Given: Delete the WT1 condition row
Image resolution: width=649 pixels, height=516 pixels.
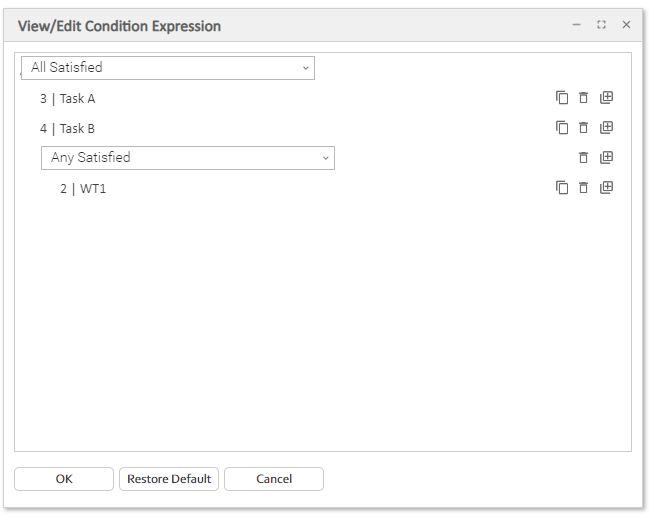Looking at the screenshot, I should point(584,188).
